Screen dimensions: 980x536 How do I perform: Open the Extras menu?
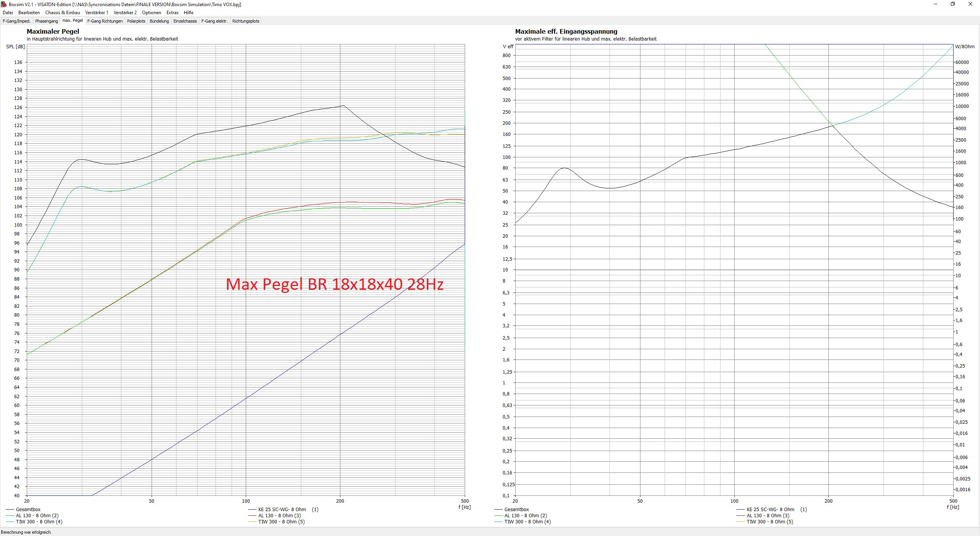(172, 13)
